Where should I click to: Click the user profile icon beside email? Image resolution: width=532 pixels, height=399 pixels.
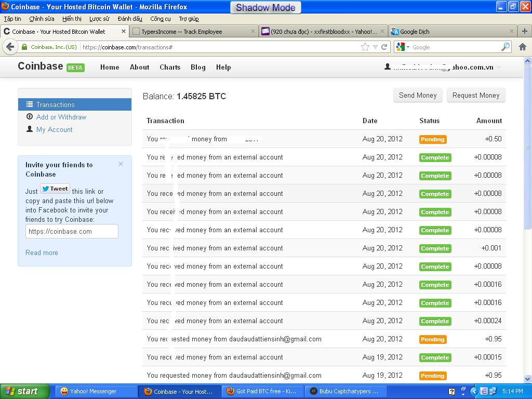[x=388, y=66]
